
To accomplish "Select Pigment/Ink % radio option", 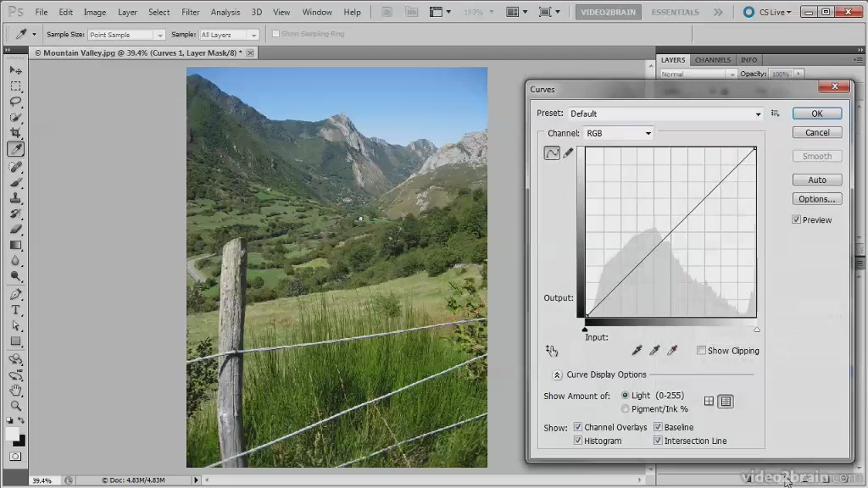I will pyautogui.click(x=625, y=409).
